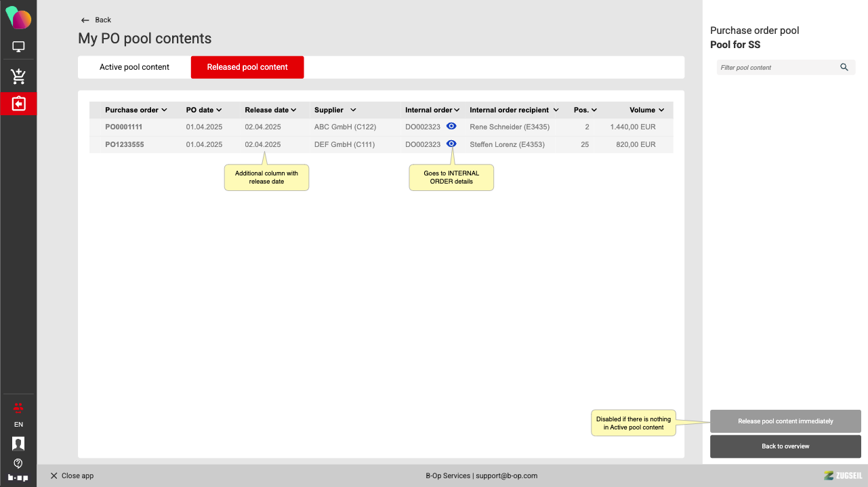This screenshot has height=487, width=868.
Task: Click the Back to overview button
Action: 785,446
